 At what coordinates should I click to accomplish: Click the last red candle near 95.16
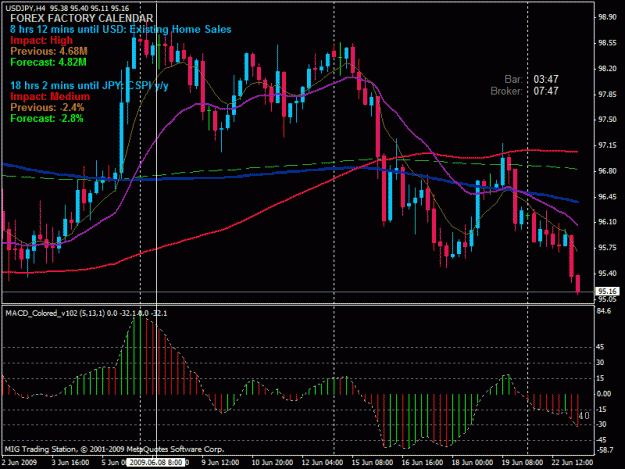pos(578,284)
